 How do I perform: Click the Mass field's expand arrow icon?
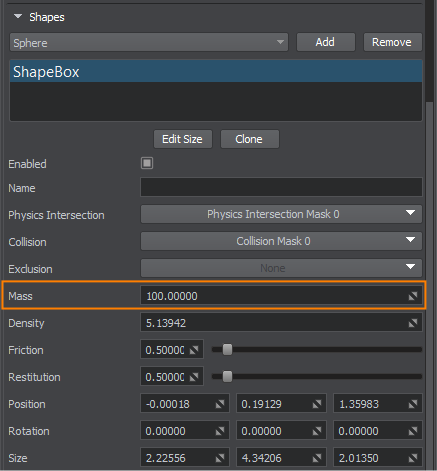pyautogui.click(x=413, y=296)
